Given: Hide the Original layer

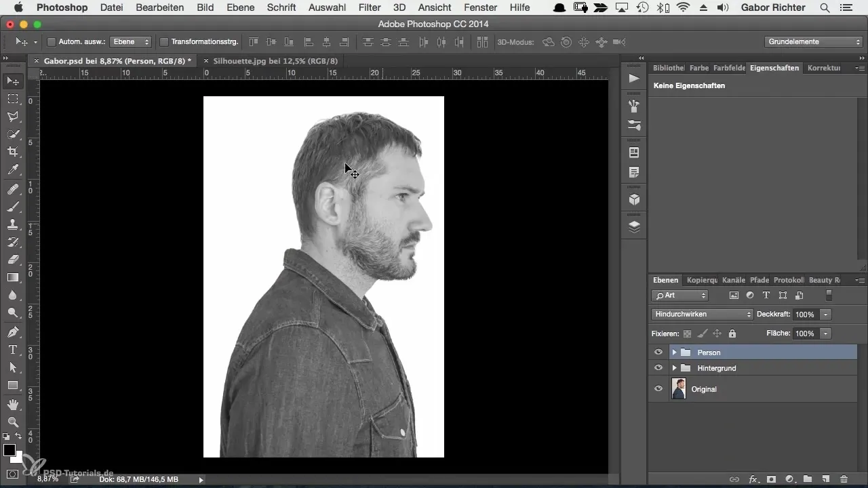Looking at the screenshot, I should [x=658, y=389].
